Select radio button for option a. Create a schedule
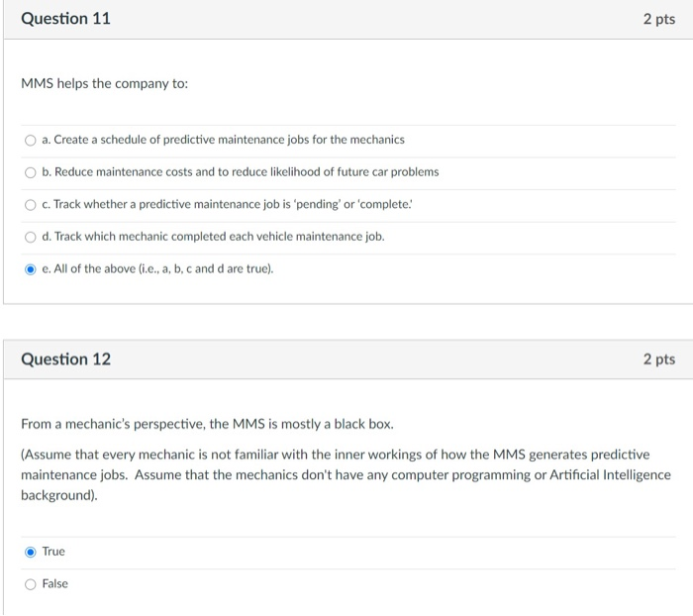693x616 pixels. (30, 141)
